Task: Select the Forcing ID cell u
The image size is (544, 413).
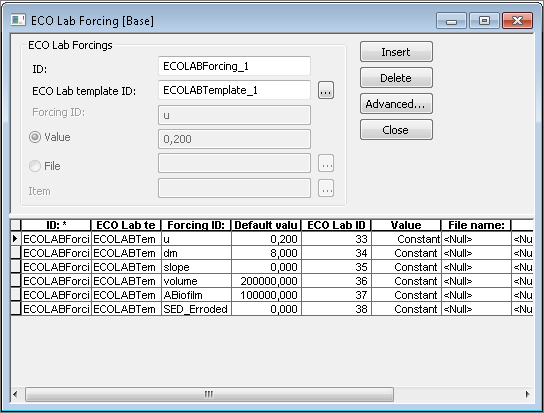Action: tap(196, 239)
